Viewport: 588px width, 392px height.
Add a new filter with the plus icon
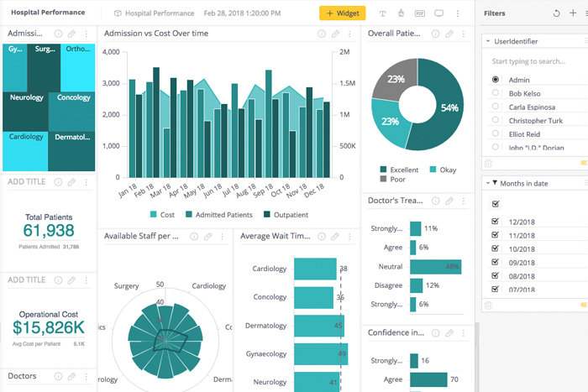573,13
